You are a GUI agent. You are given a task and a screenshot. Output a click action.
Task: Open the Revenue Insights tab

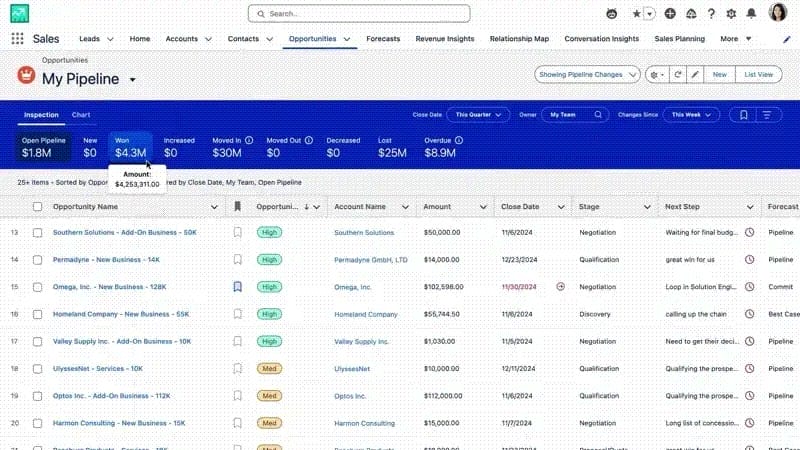point(445,39)
